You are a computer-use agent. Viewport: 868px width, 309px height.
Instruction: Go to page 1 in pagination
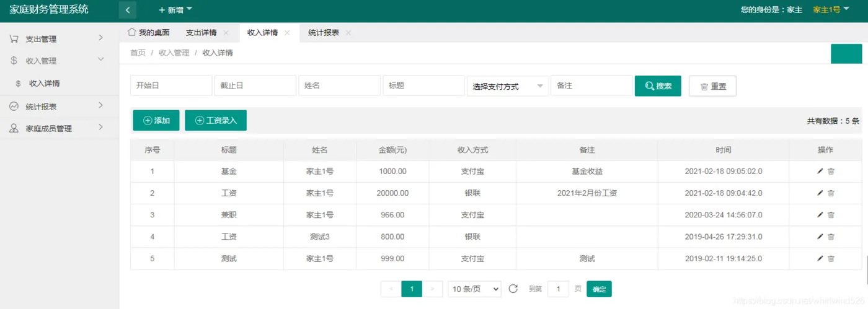pos(412,289)
